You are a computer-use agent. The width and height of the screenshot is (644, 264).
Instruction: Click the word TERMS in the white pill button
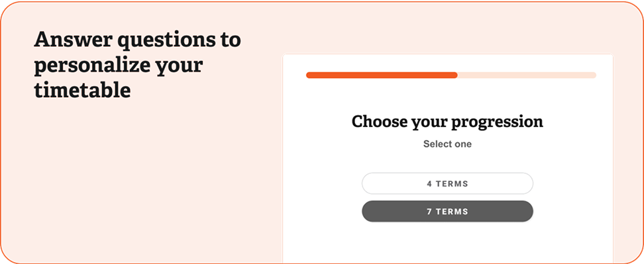click(x=452, y=184)
